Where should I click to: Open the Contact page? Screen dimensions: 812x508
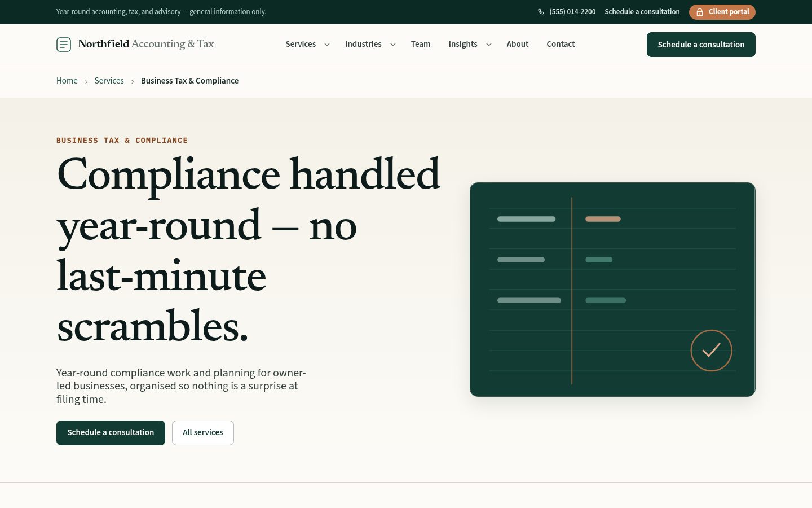point(561,44)
